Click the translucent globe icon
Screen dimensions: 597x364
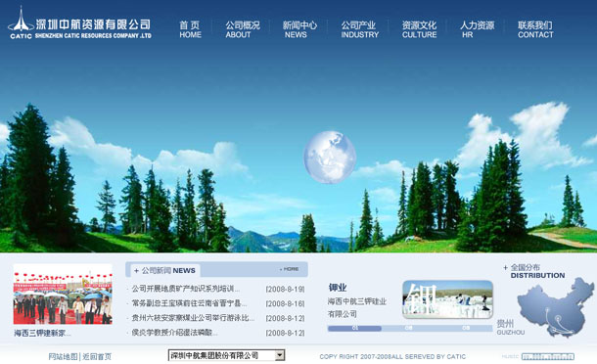point(330,158)
